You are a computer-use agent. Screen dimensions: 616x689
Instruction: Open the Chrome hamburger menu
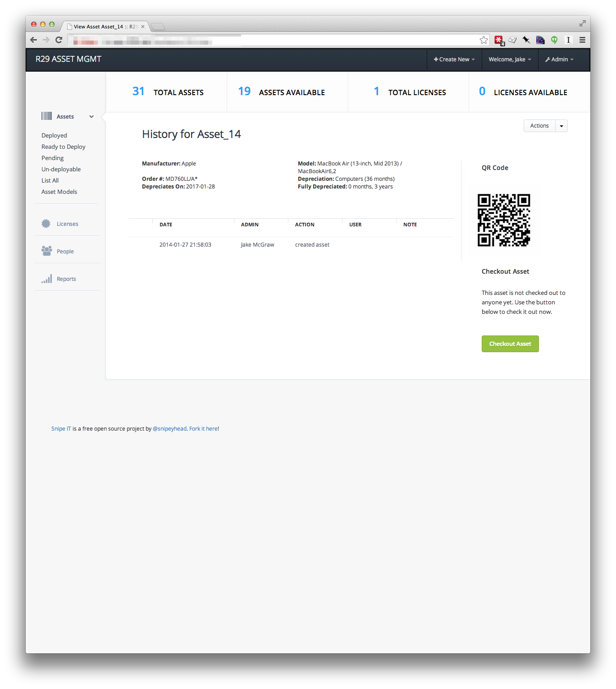582,40
